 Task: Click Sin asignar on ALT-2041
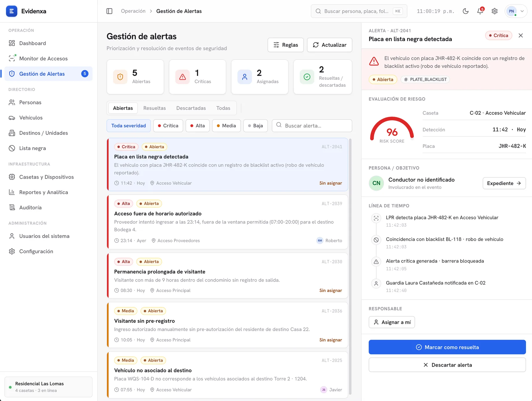point(330,183)
